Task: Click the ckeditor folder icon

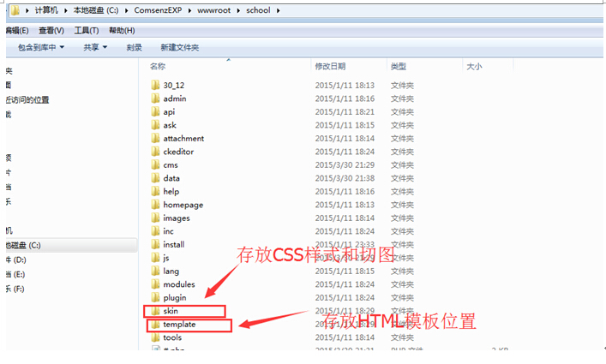Action: (x=155, y=152)
